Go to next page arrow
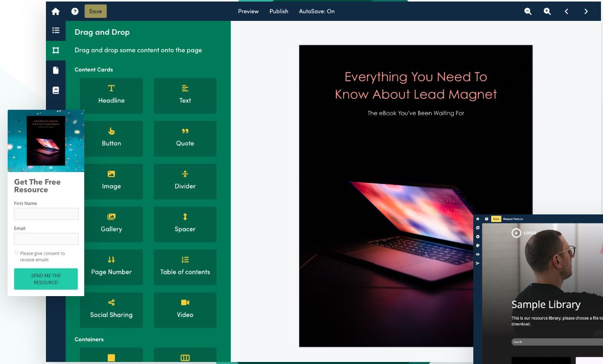The width and height of the screenshot is (603, 364). tap(586, 11)
